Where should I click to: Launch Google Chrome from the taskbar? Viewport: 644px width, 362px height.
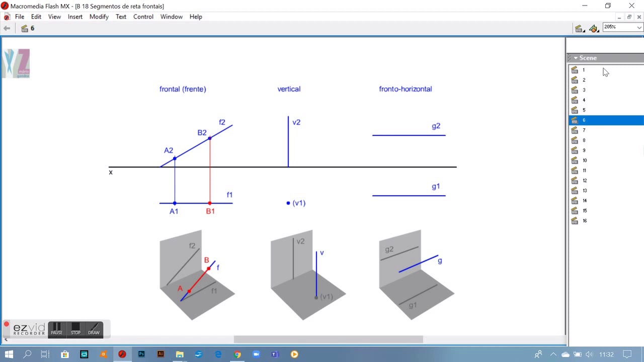click(x=237, y=354)
